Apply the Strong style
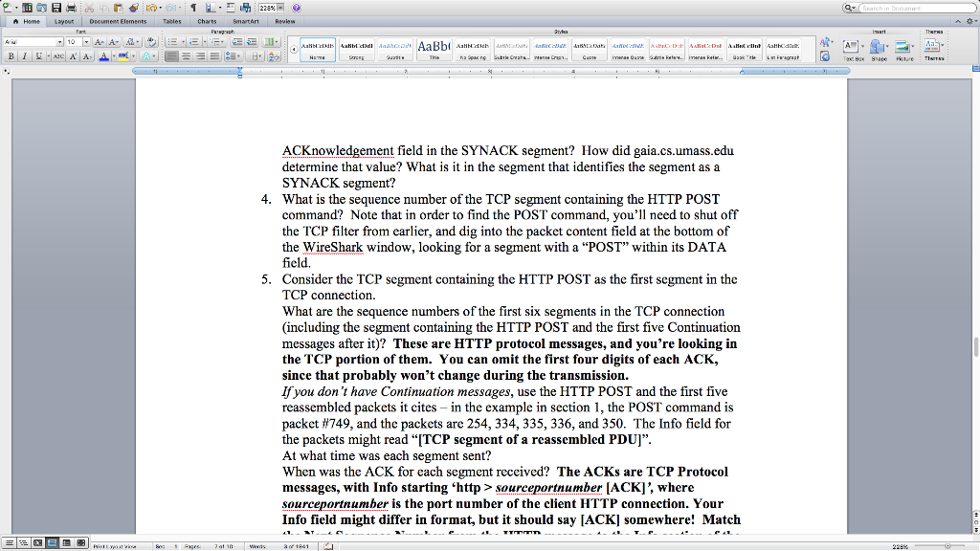The width and height of the screenshot is (980, 551). click(356, 46)
